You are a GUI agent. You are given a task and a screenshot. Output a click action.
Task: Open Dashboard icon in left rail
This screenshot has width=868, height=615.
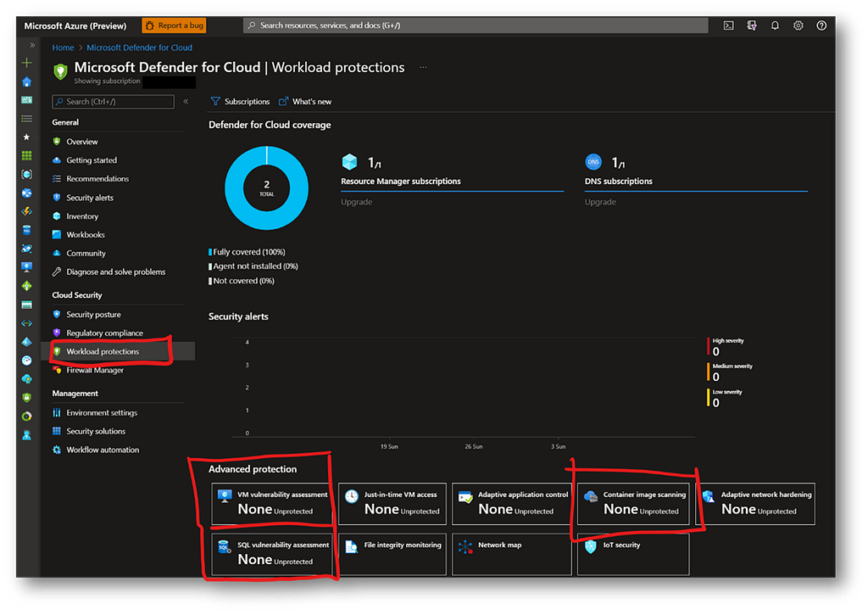click(x=26, y=100)
